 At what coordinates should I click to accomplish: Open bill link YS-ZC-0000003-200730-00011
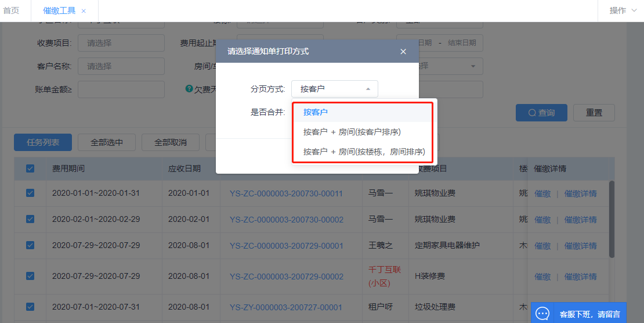pos(286,193)
